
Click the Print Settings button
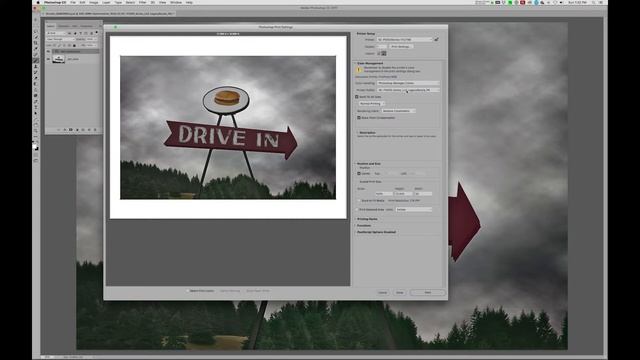[401, 47]
